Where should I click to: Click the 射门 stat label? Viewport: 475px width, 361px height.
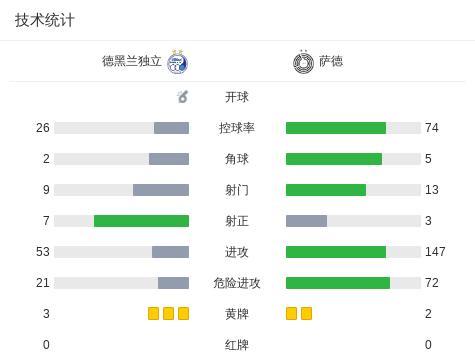click(237, 190)
